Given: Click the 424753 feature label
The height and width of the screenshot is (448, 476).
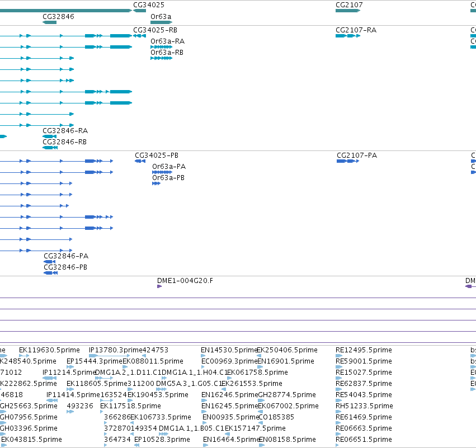Looking at the screenshot, I should (x=155, y=350).
